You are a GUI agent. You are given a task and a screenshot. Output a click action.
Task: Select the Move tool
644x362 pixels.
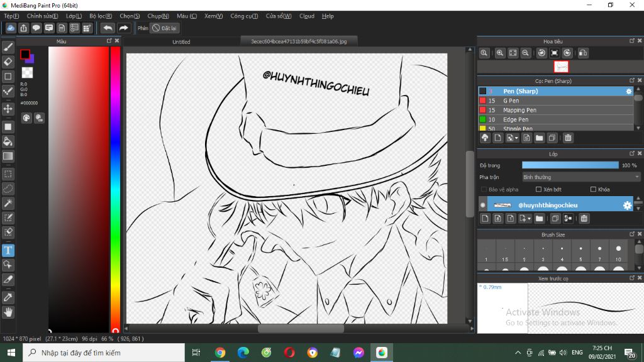pyautogui.click(x=8, y=109)
